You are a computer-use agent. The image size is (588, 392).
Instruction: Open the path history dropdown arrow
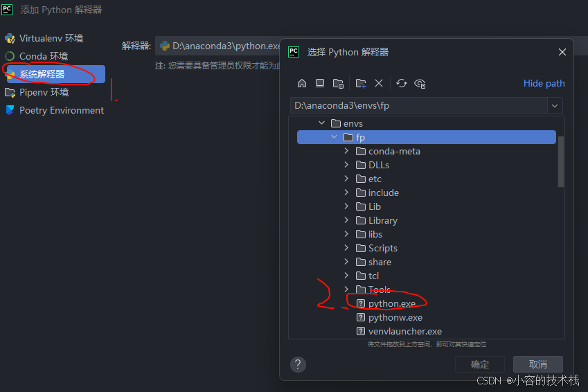[555, 106]
